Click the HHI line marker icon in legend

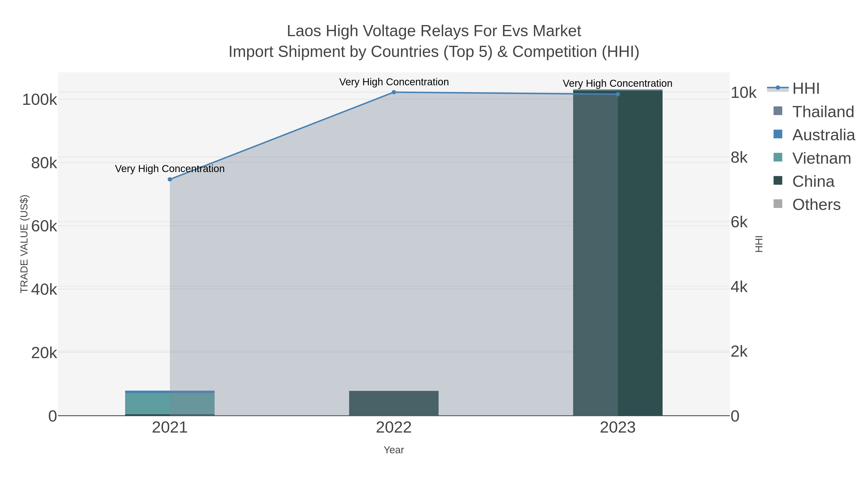(778, 88)
